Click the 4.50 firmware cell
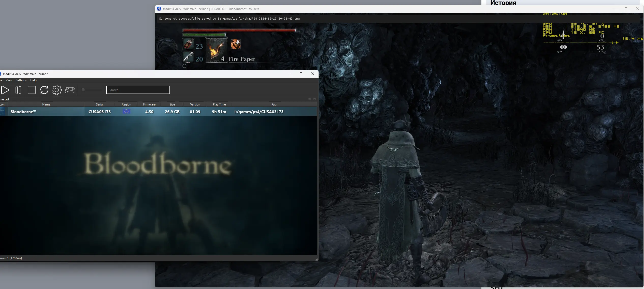This screenshot has width=644, height=289. click(149, 112)
